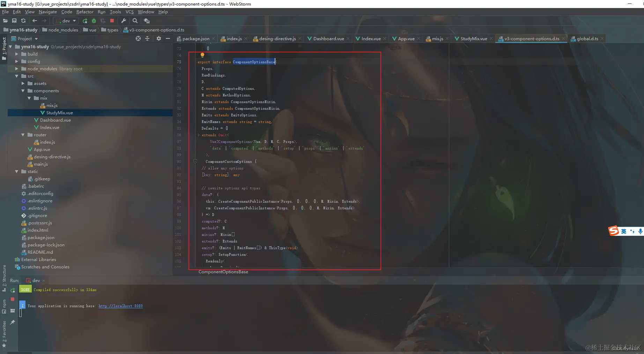This screenshot has height=354, width=644.
Task: Collapse all in the Project panel
Action: (147, 38)
